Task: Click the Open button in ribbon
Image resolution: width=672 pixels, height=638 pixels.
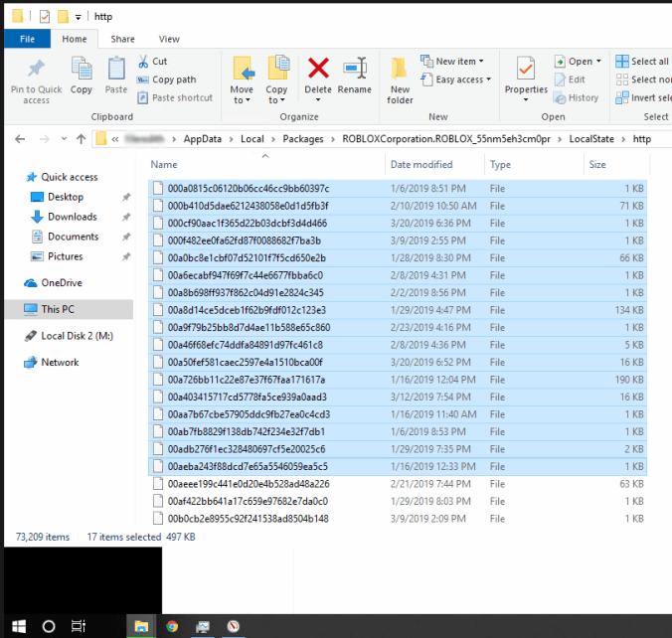Action: [573, 62]
